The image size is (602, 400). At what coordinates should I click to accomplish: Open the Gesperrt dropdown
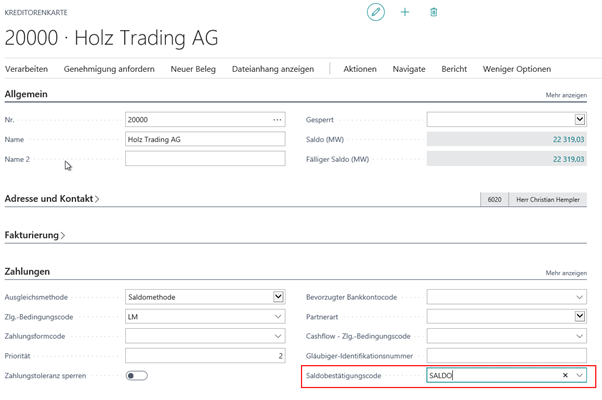point(579,120)
